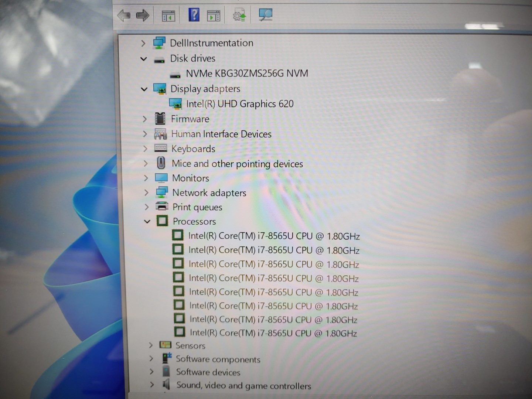Click the Back arrow toolbar icon
This screenshot has height=399, width=532.
(x=123, y=16)
